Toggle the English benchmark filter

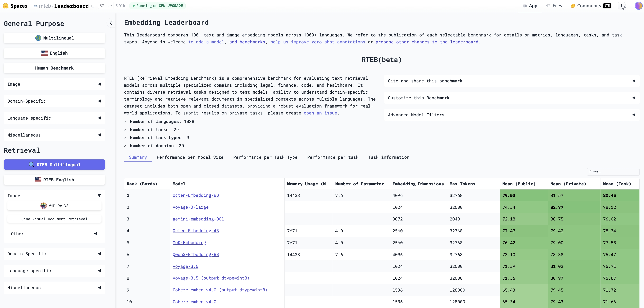54,53
